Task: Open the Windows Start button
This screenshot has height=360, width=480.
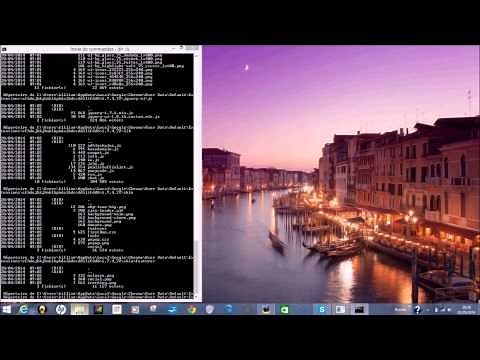Action: (6, 309)
